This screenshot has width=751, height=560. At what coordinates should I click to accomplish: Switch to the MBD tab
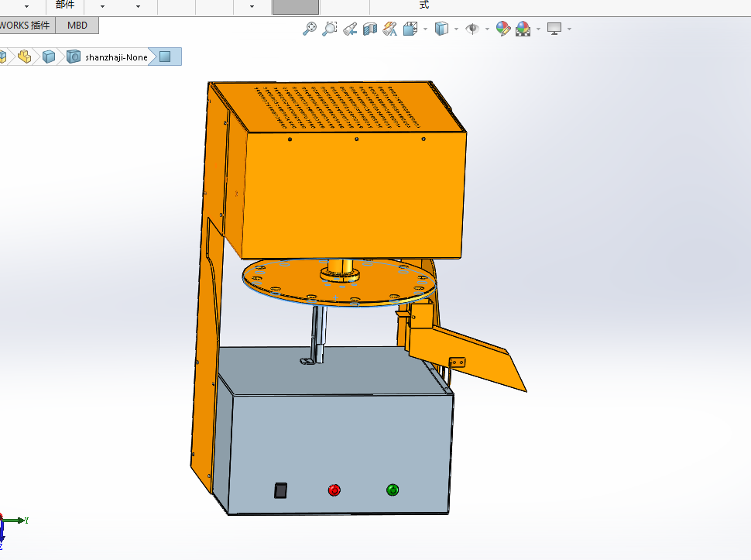click(x=77, y=26)
